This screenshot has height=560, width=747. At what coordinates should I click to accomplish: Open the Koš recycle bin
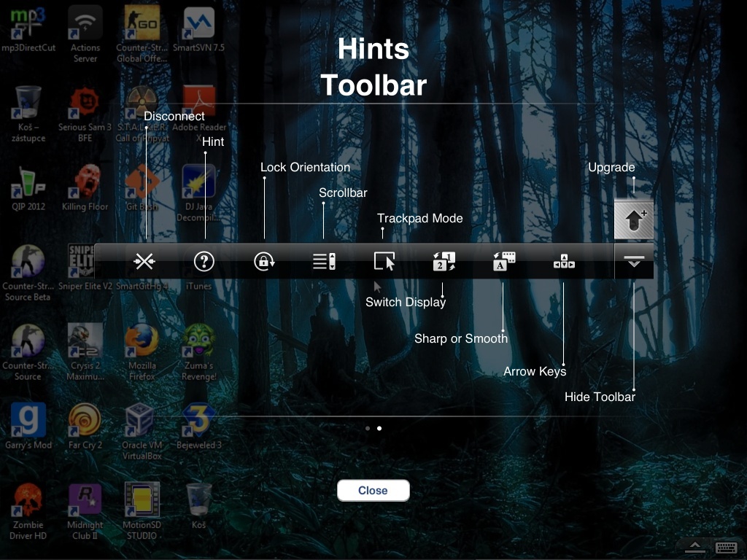(x=198, y=499)
